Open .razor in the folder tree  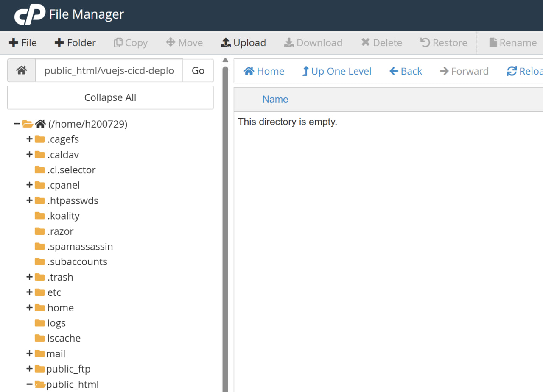(60, 231)
